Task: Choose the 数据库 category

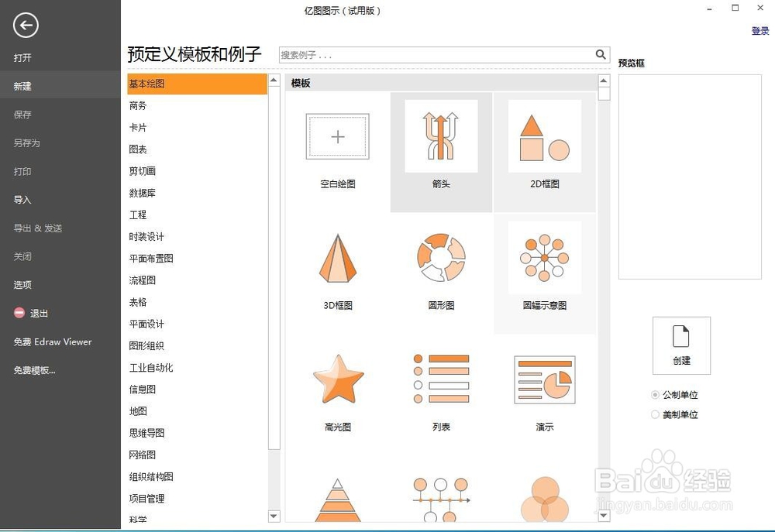Action: coord(143,193)
